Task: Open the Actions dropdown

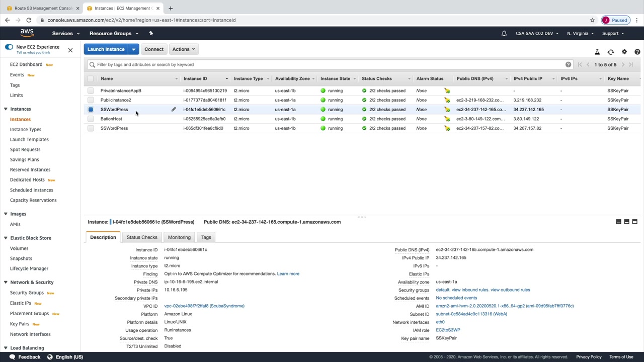Action: (x=184, y=49)
